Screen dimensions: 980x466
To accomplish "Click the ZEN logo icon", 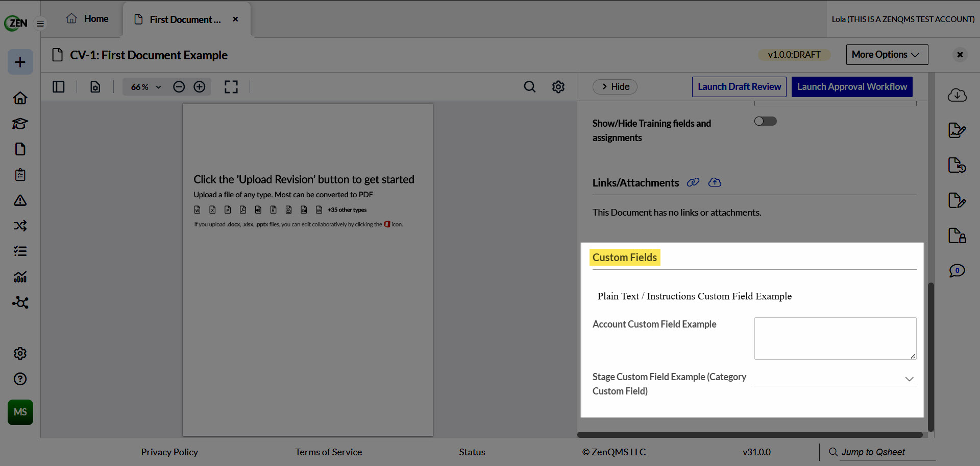I will tap(16, 23).
